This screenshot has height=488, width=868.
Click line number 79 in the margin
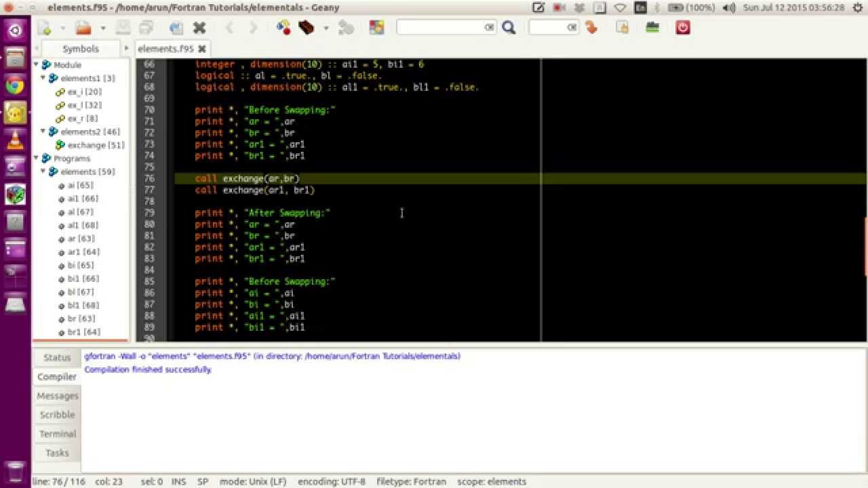[149, 213]
